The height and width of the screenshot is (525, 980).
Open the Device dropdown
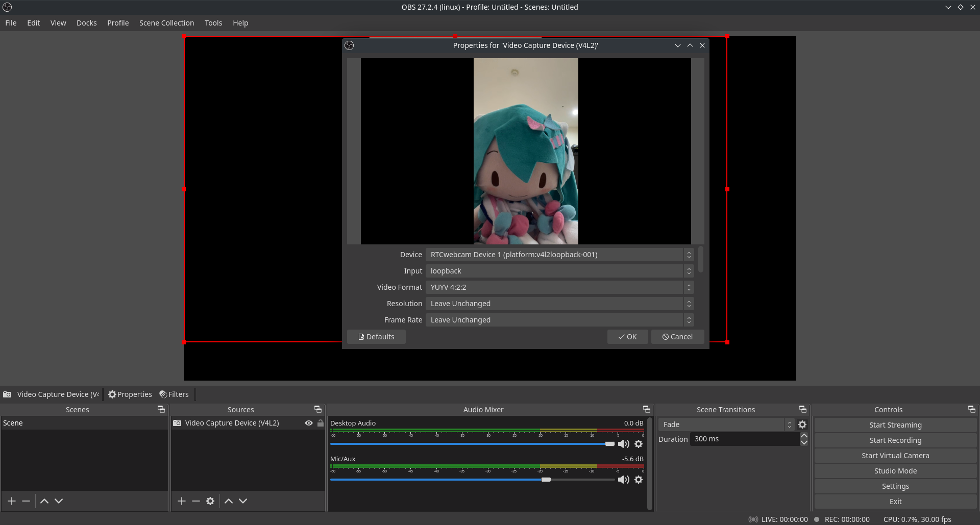tap(560, 255)
